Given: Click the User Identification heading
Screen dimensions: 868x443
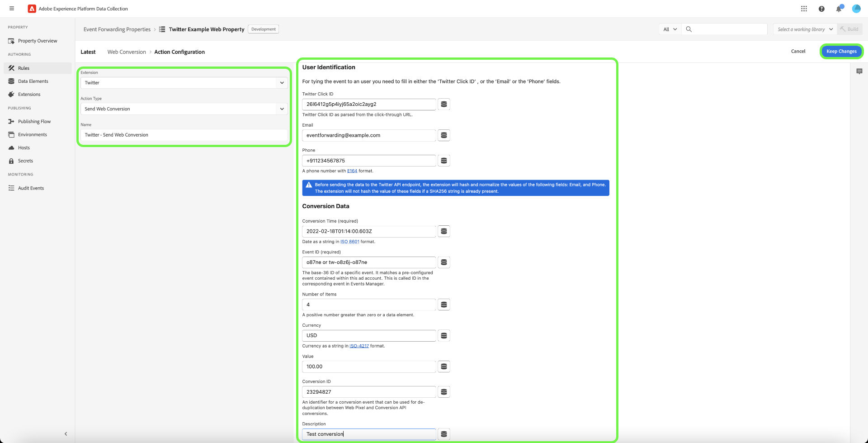Looking at the screenshot, I should pos(329,67).
